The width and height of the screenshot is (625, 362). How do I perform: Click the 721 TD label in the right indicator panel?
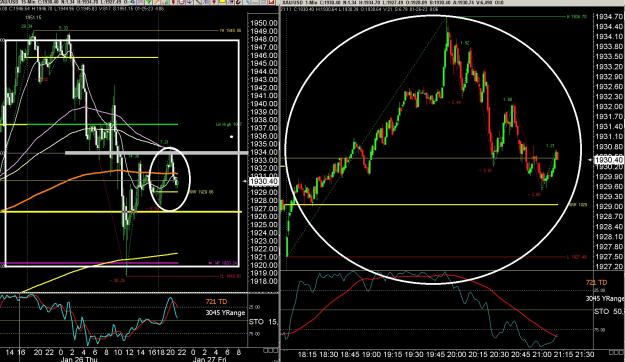(596, 283)
